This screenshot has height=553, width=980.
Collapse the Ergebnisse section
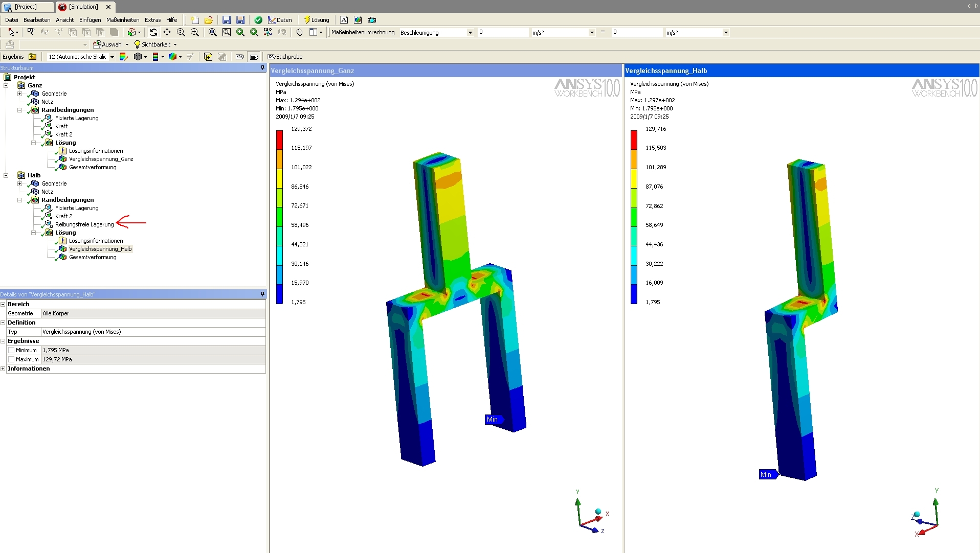coord(3,341)
